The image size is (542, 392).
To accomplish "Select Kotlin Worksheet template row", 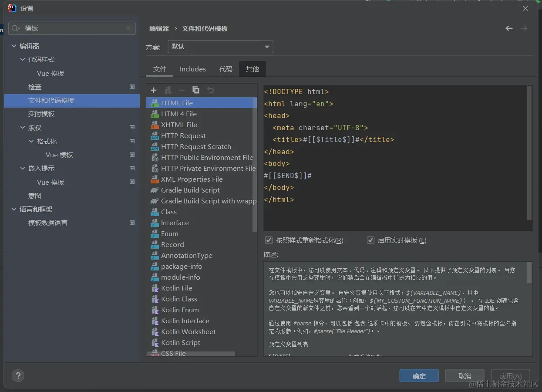I will [202, 332].
